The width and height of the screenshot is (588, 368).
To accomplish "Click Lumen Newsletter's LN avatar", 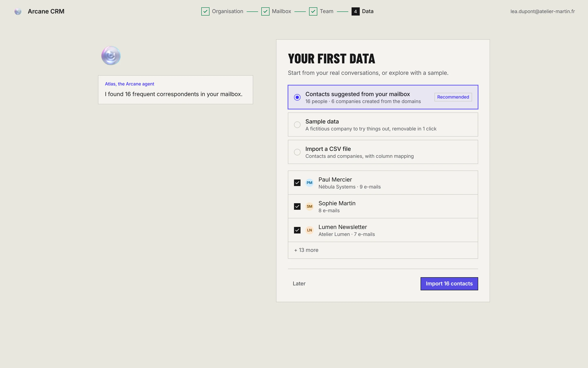I will [309, 230].
